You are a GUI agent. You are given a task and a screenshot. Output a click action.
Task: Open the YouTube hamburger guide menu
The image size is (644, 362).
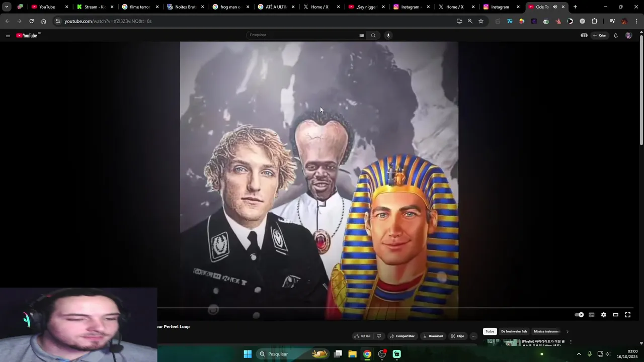coord(8,35)
